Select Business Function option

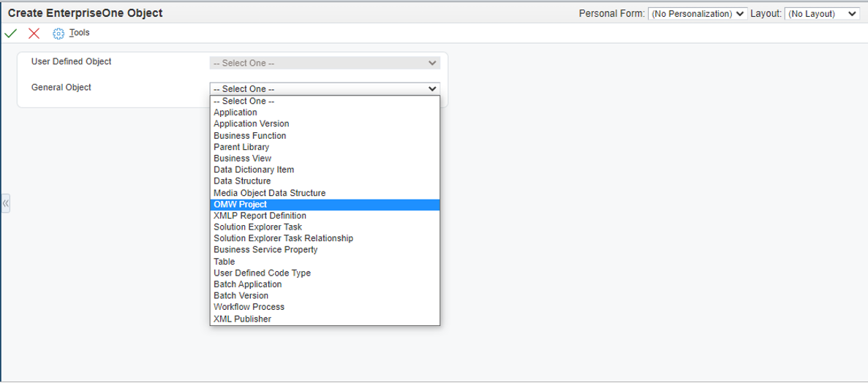point(249,135)
